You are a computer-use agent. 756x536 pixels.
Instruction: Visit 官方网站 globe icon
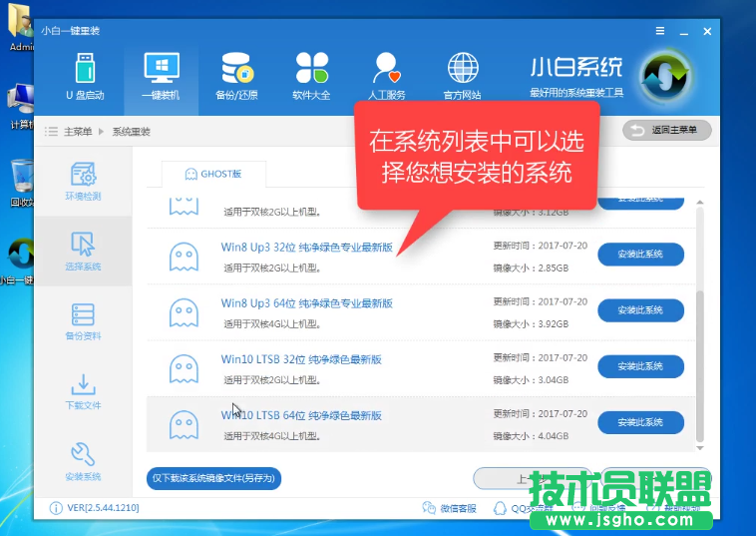coord(463,76)
